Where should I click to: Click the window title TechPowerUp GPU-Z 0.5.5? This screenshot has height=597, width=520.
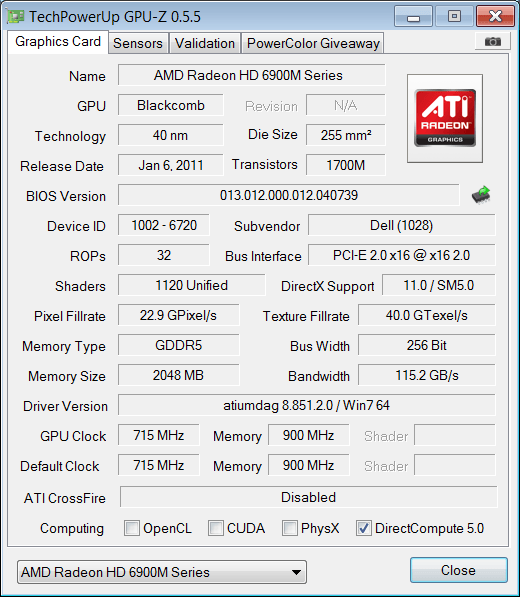115,17
